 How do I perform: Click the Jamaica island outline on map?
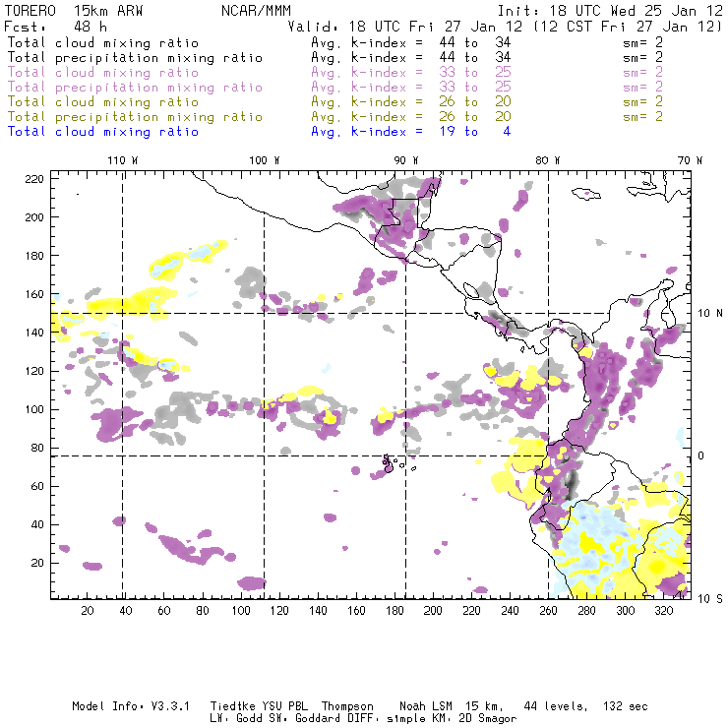[x=586, y=193]
